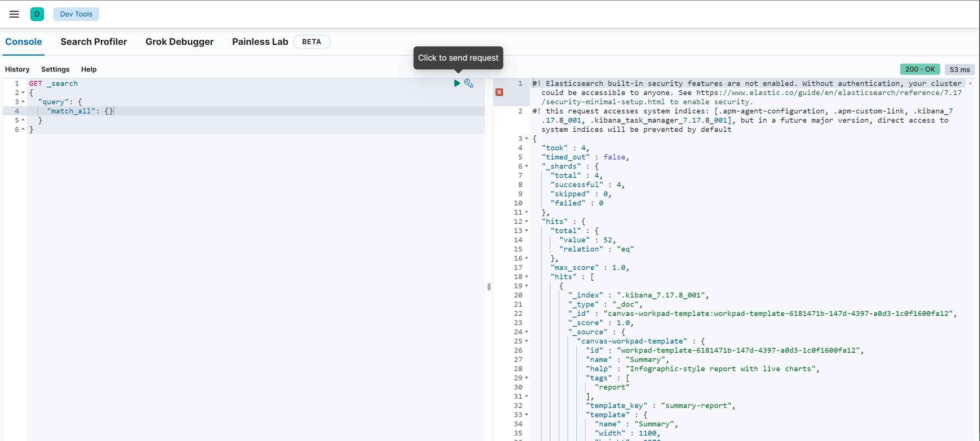The image size is (980, 441).
Task: Open the hamburger navigation menu
Action: (x=14, y=14)
